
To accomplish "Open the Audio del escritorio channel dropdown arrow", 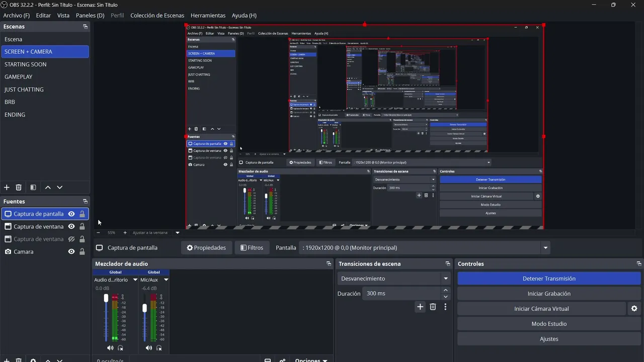I will (x=135, y=280).
